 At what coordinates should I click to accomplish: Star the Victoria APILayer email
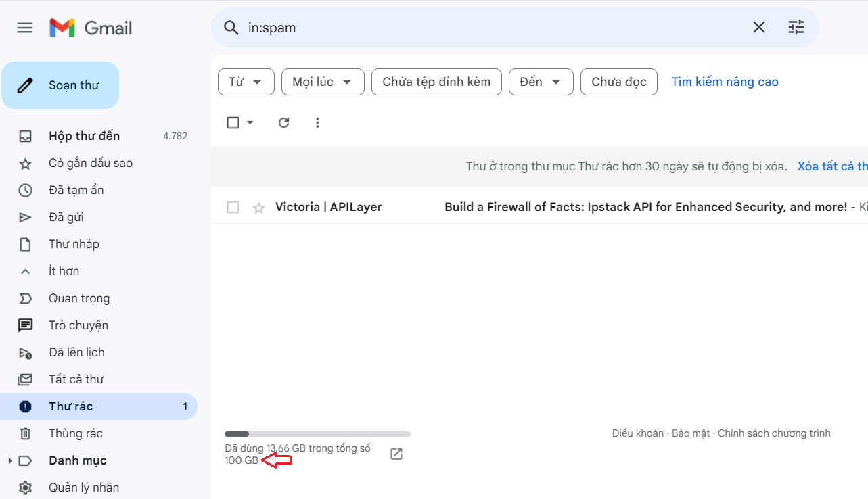(x=258, y=207)
